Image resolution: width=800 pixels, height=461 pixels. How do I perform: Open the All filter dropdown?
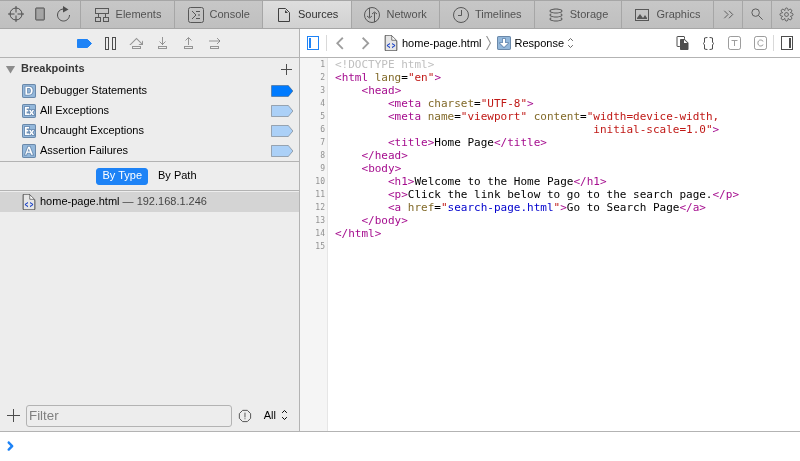tap(275, 415)
